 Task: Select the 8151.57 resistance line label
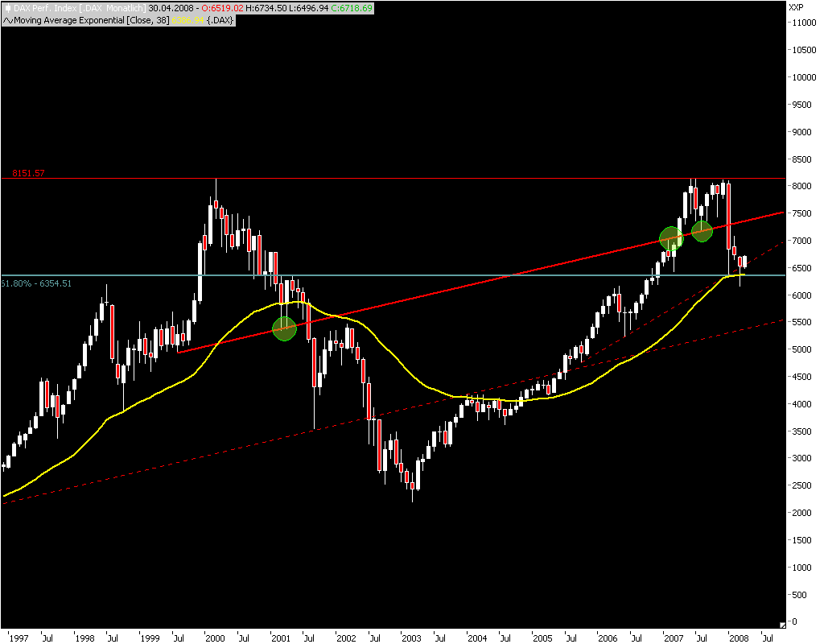28,173
